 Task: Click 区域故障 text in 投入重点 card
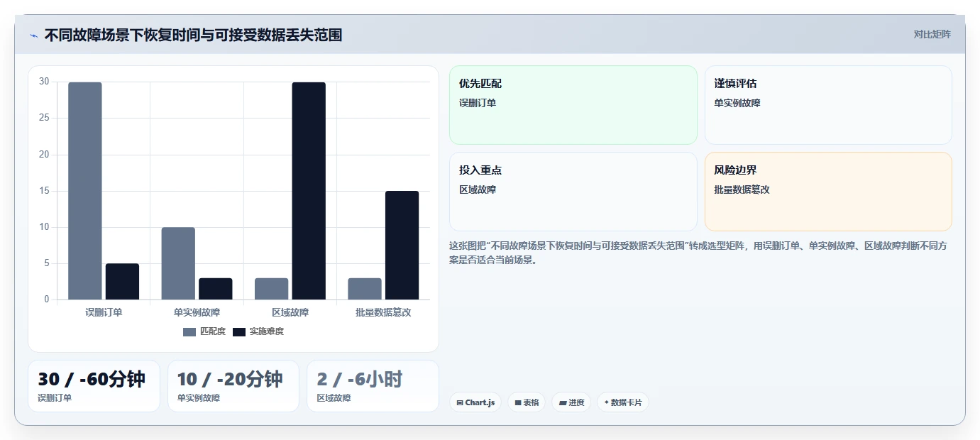tap(478, 189)
